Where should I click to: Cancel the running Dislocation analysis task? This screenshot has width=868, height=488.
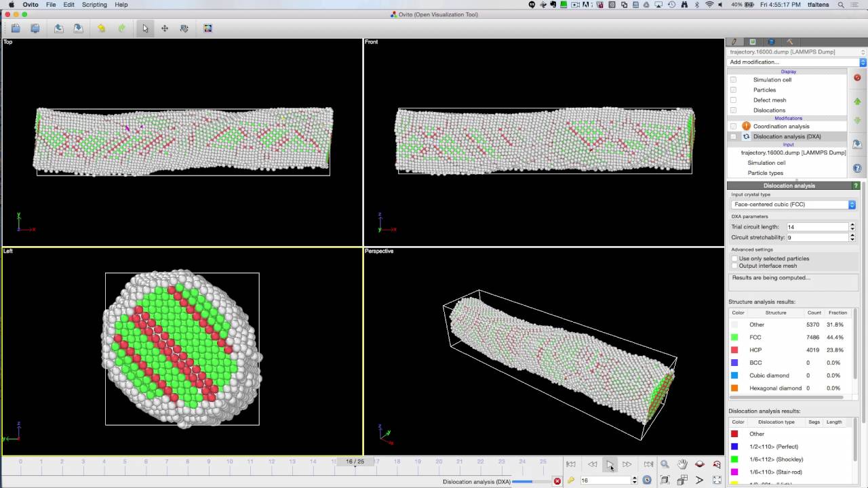coord(557,481)
